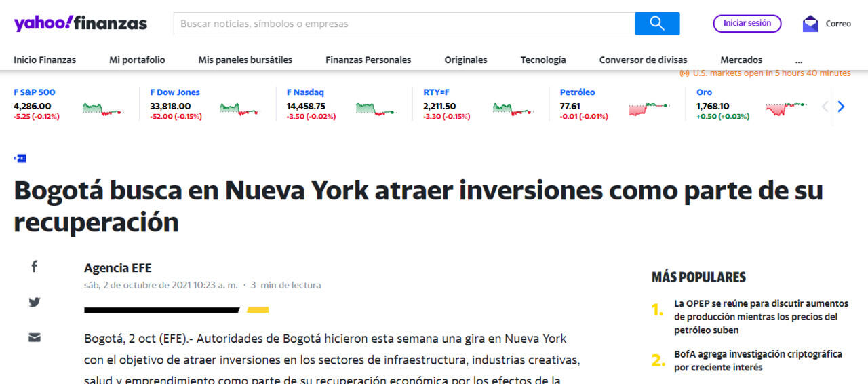Share article via Facebook icon
Image resolution: width=868 pixels, height=384 pixels.
(35, 267)
